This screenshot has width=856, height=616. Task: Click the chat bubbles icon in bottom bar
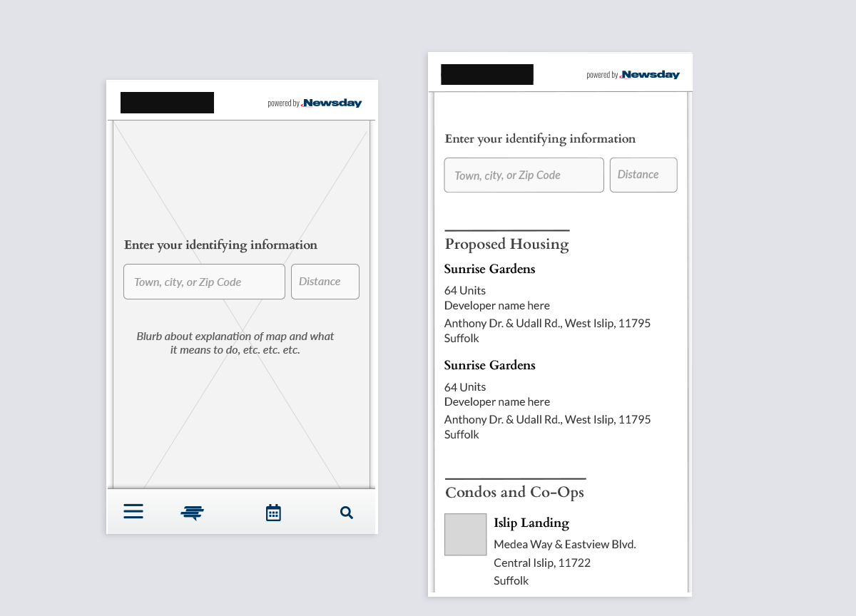192,513
